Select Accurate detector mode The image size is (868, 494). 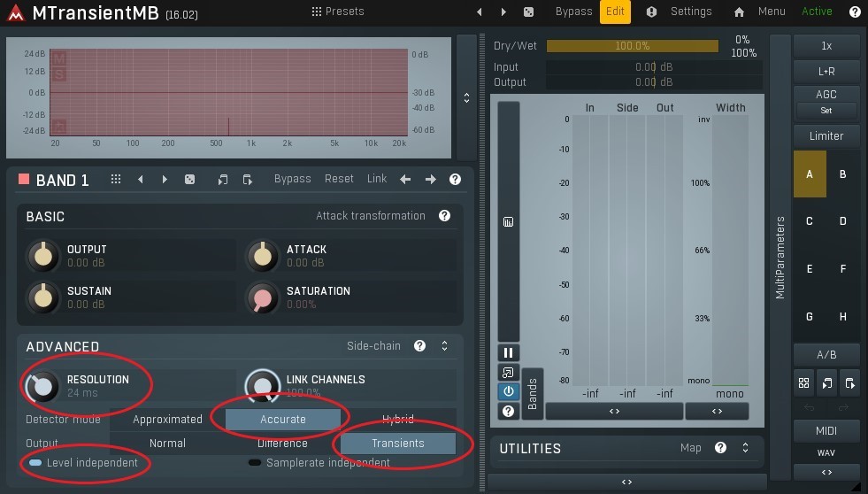(283, 420)
